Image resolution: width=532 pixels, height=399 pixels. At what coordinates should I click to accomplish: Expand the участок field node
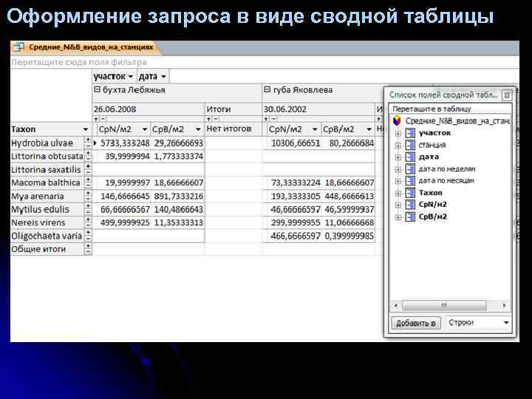click(x=398, y=134)
